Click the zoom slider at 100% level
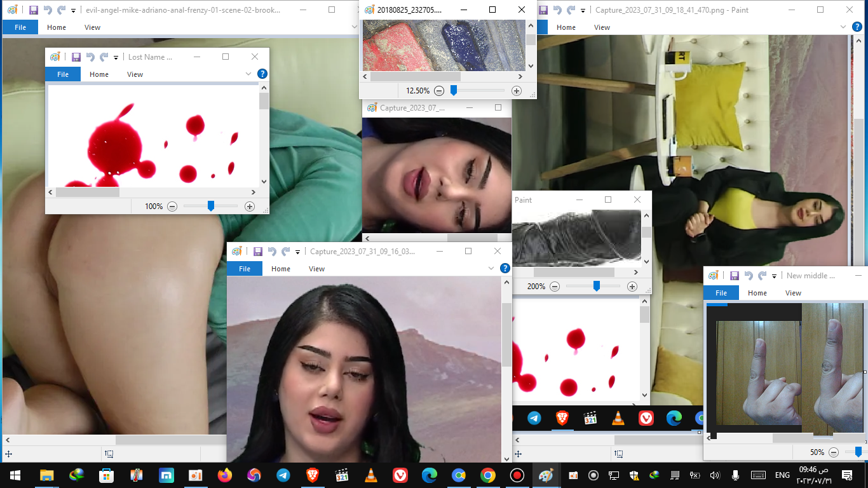The height and width of the screenshot is (488, 868). (x=211, y=206)
